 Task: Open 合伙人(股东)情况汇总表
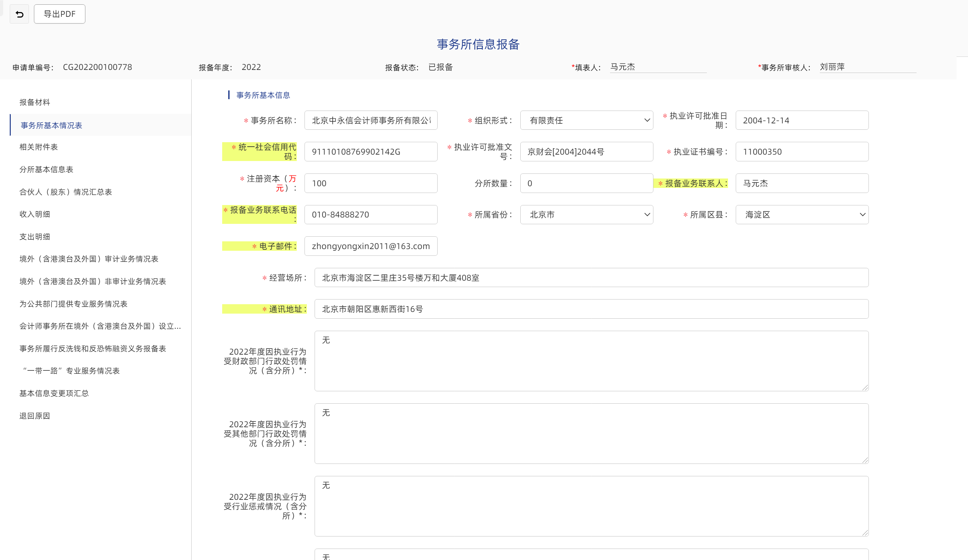(65, 192)
